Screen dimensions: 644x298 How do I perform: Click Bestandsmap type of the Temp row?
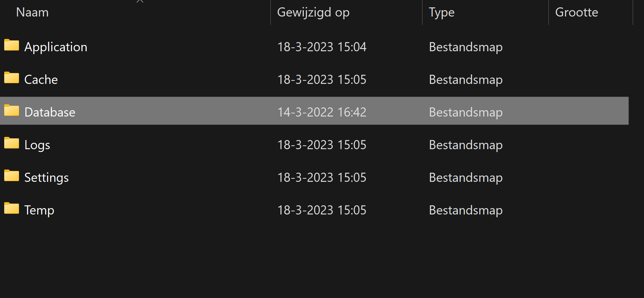(x=466, y=210)
